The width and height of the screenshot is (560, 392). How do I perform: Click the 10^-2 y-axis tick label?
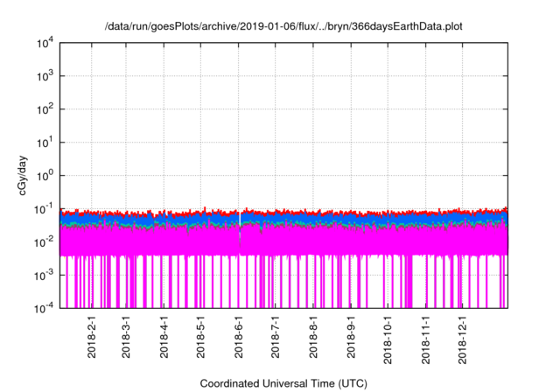[x=44, y=242]
